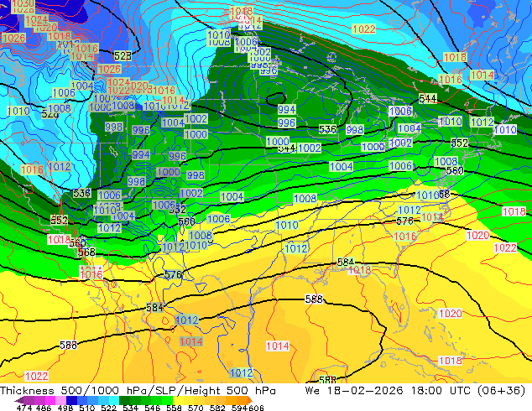Image resolution: width=532 pixels, height=411 pixels.
Task: Click the blue 1008 label above black 560
Action: [x=446, y=161]
